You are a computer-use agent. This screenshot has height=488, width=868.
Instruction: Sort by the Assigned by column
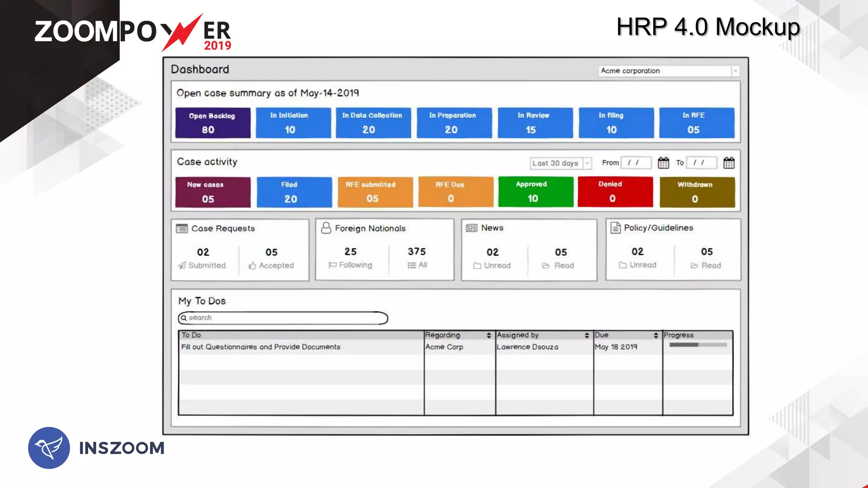tap(587, 335)
